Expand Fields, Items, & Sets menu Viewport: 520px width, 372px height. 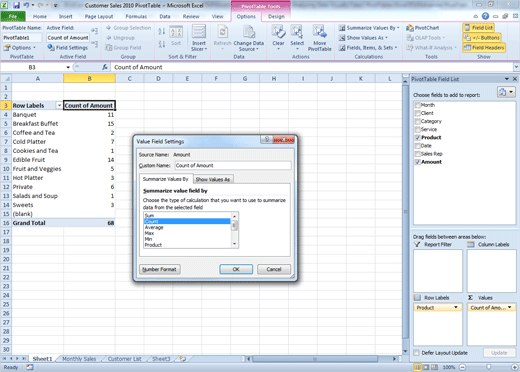[368, 48]
